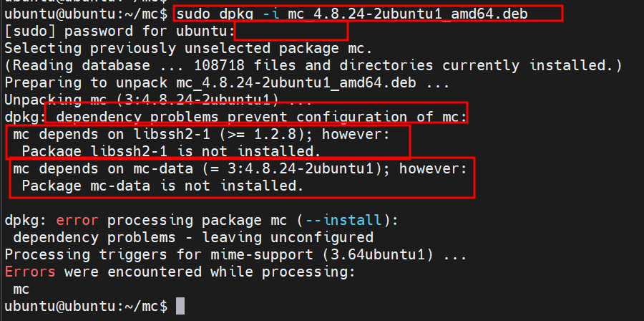Click "Package mc-data is not installed." message
Screen dimensions: 644x321
pos(162,186)
